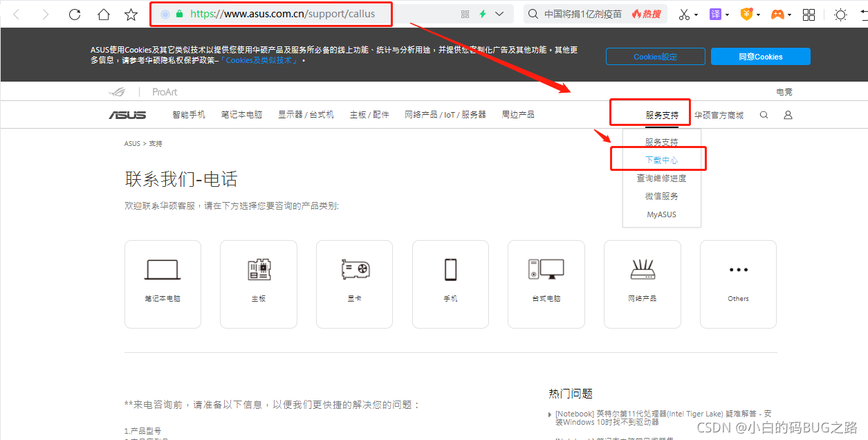Select 微信服务 in the dropdown
The image size is (868, 440).
662,196
